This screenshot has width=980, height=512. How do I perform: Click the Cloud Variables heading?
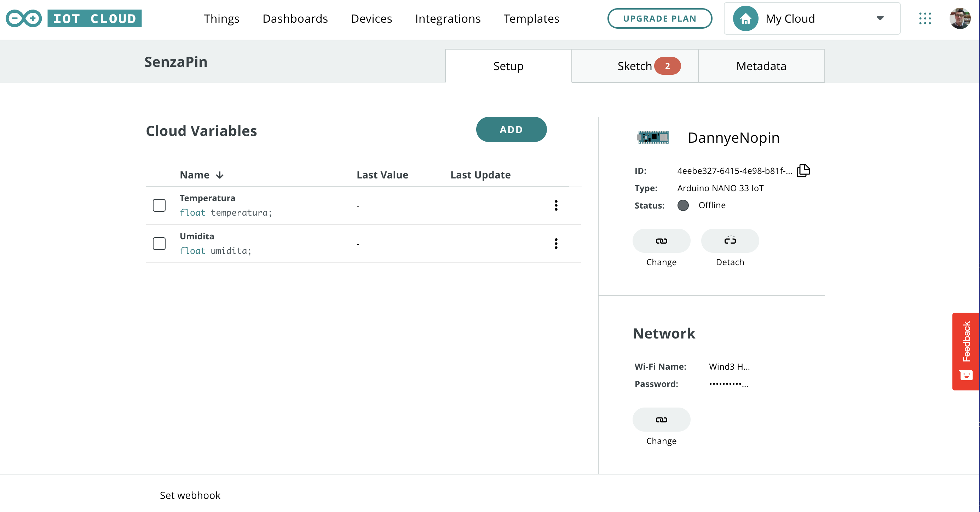coord(201,131)
